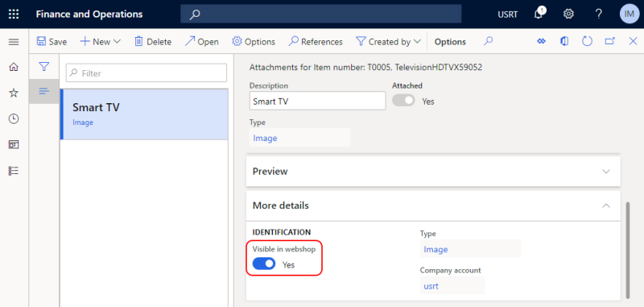Close the attachments form

pos(633,42)
